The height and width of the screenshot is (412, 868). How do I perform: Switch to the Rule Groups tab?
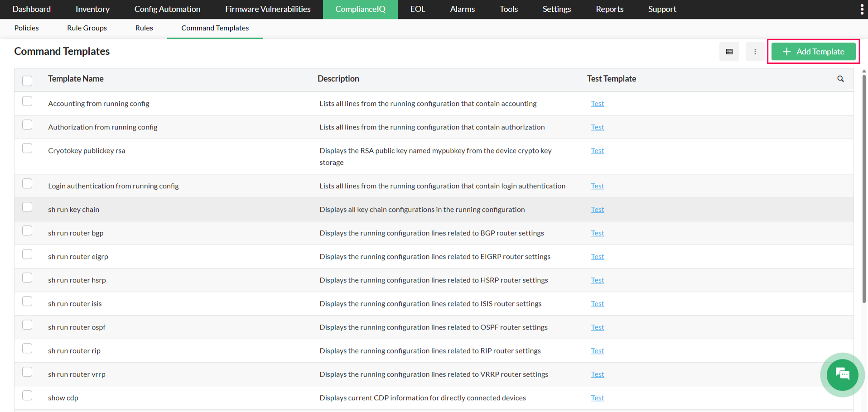tap(87, 28)
